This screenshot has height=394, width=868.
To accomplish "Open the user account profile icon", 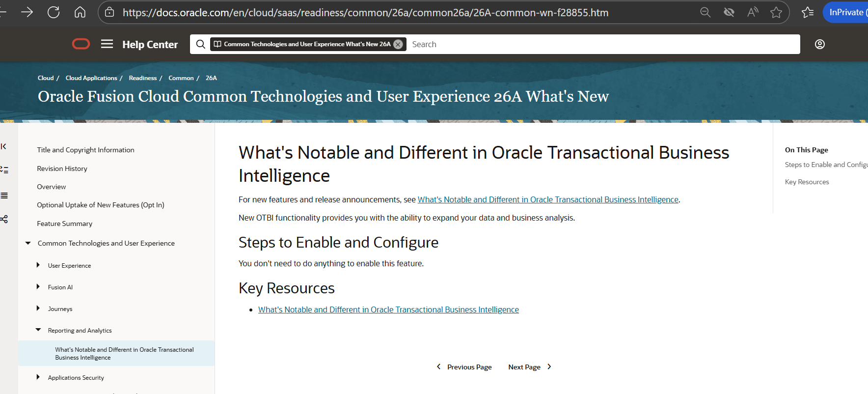I will point(820,44).
